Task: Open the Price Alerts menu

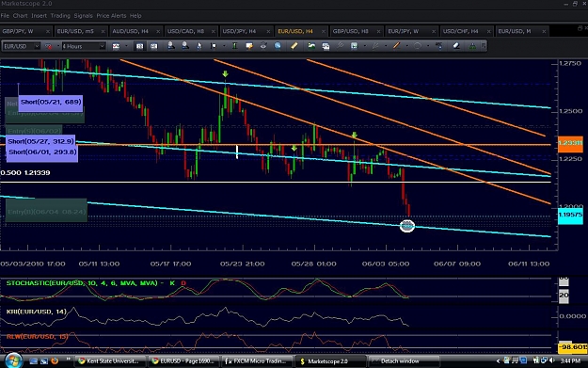Action: (x=111, y=16)
